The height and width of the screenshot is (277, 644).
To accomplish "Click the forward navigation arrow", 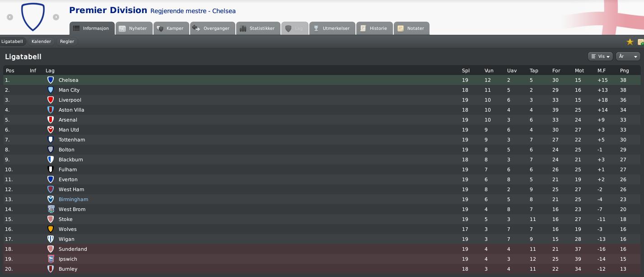I will [56, 17].
